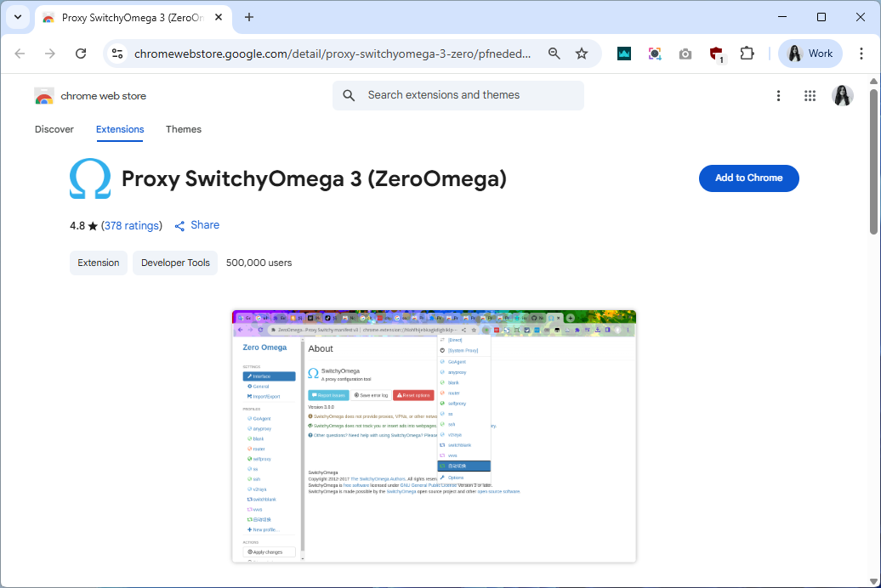
Task: Open the 378 ratings link
Action: (x=131, y=226)
